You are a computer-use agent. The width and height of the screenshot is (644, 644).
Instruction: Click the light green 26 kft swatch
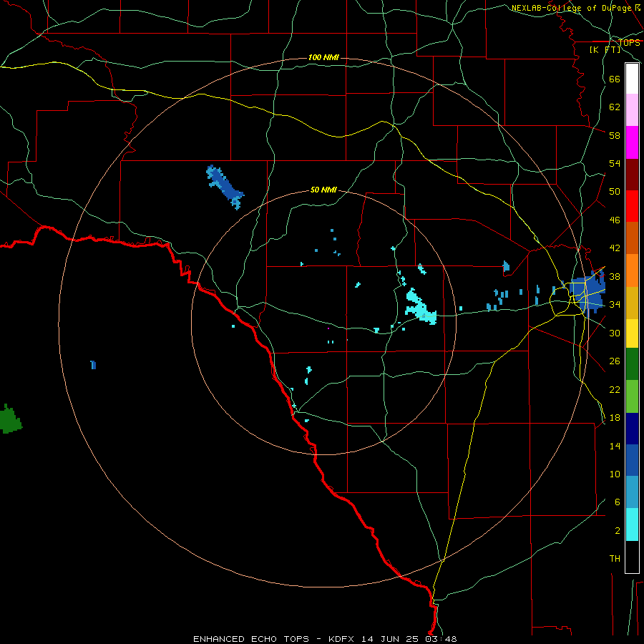click(632, 396)
